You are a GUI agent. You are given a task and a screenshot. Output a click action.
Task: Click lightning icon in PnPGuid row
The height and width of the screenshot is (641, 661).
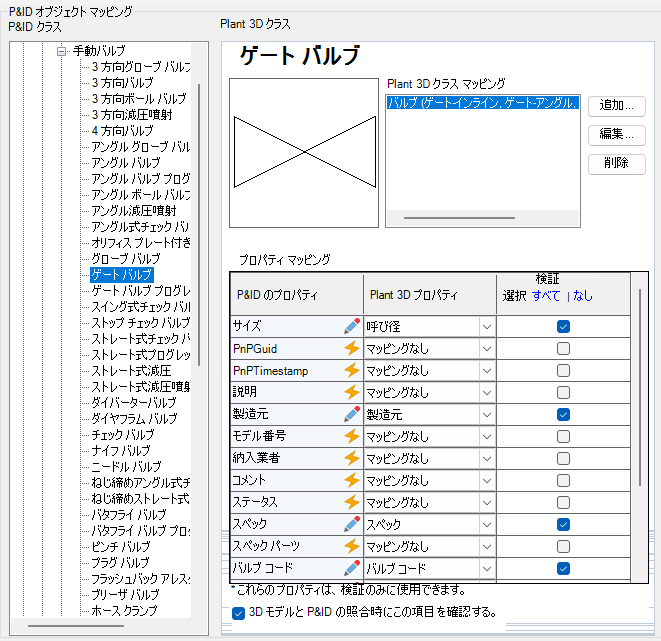pos(352,349)
